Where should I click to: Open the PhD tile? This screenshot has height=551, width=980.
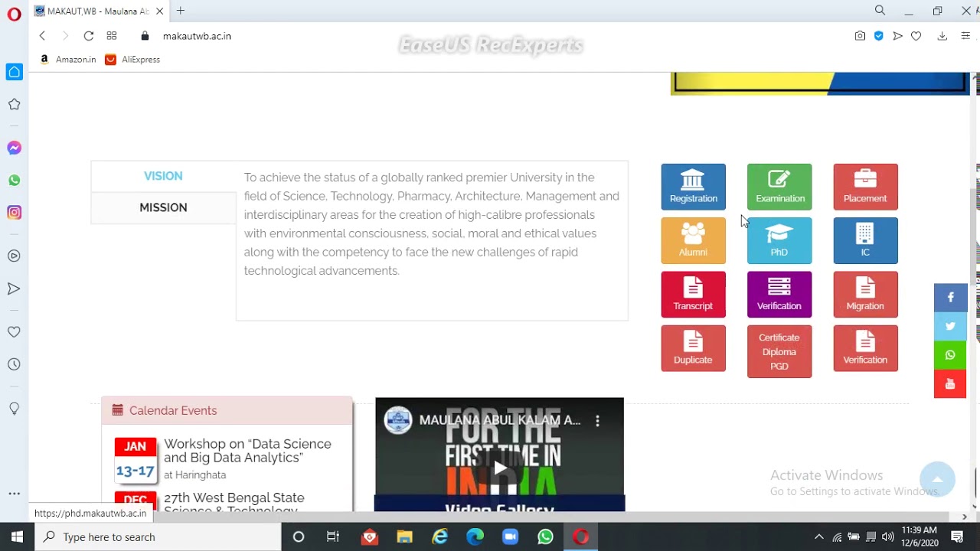(779, 240)
